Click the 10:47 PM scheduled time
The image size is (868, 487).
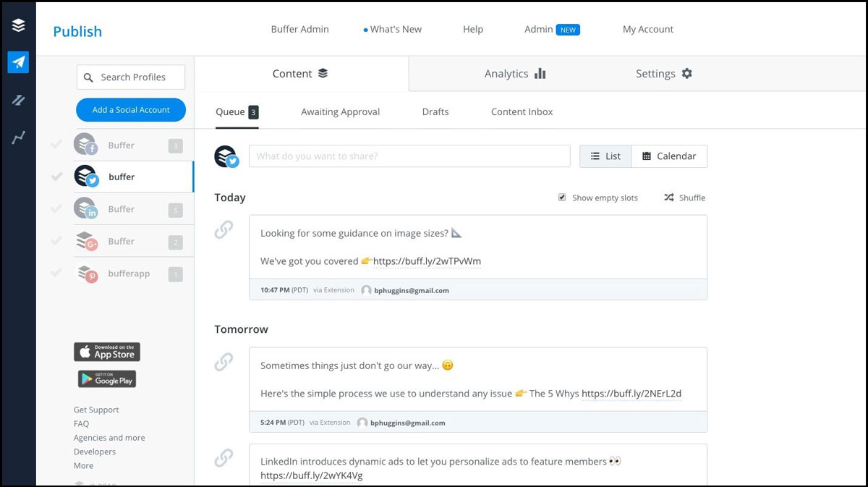[275, 290]
